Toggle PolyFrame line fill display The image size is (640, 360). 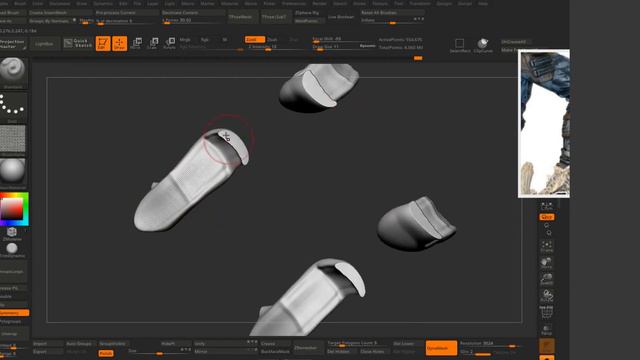[x=547, y=313]
